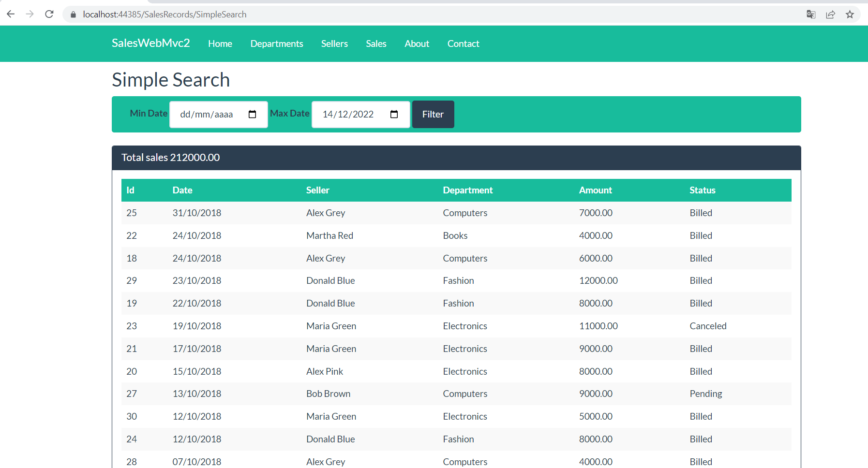Image resolution: width=868 pixels, height=468 pixels.
Task: Go to the Home menu item
Action: pos(220,44)
